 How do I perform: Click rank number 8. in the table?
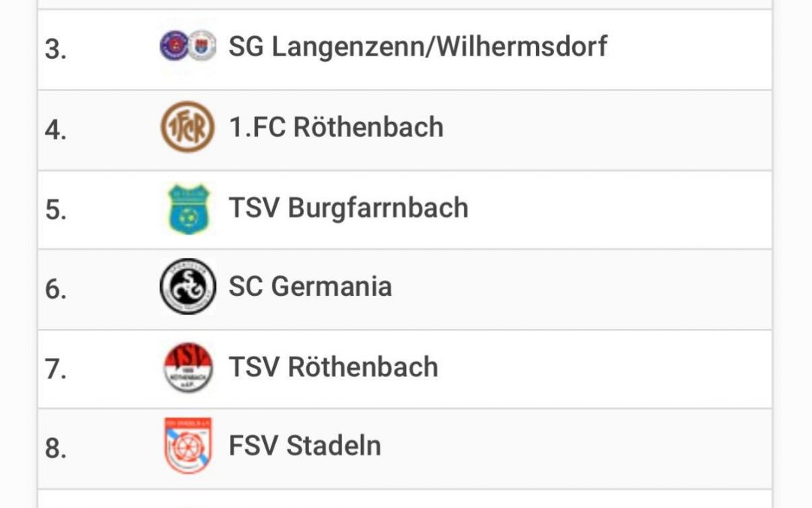click(56, 449)
